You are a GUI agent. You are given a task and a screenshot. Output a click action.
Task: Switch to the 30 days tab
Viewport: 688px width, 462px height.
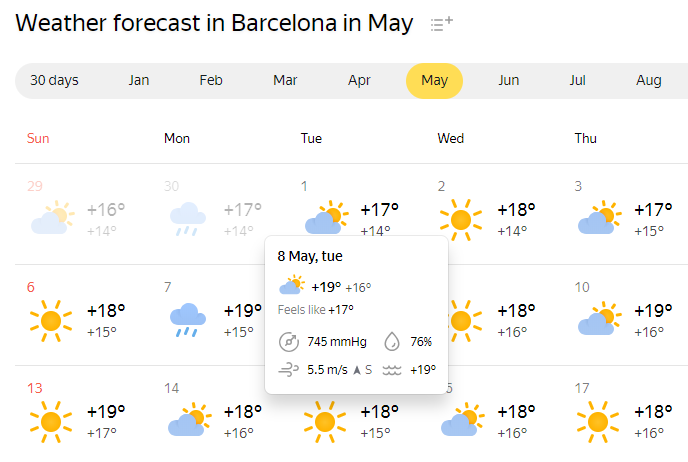point(54,81)
